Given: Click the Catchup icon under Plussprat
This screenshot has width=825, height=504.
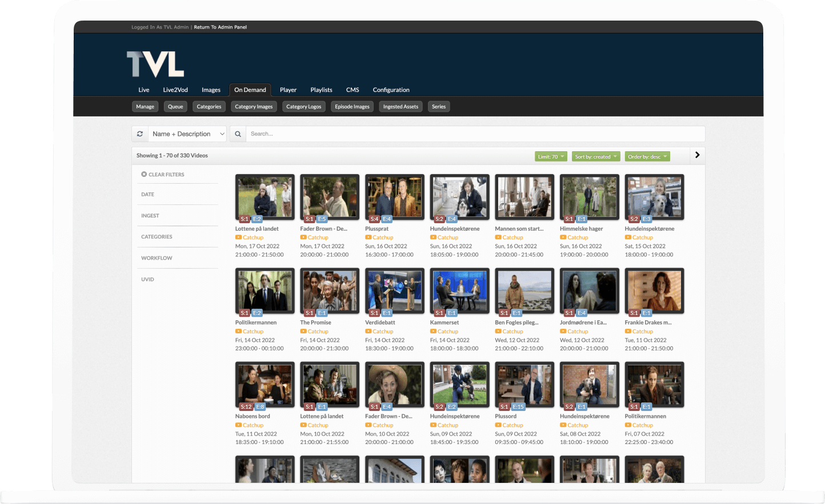Looking at the screenshot, I should click(x=369, y=237).
